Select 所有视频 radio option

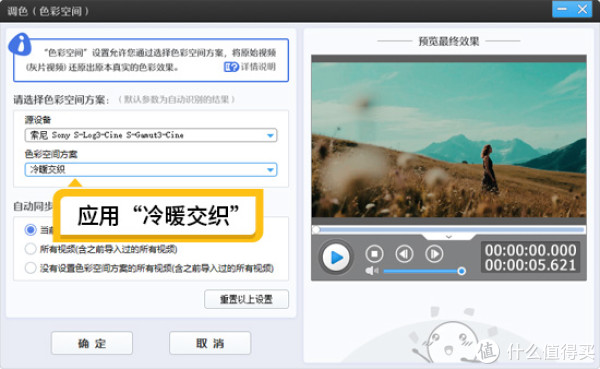pos(31,249)
